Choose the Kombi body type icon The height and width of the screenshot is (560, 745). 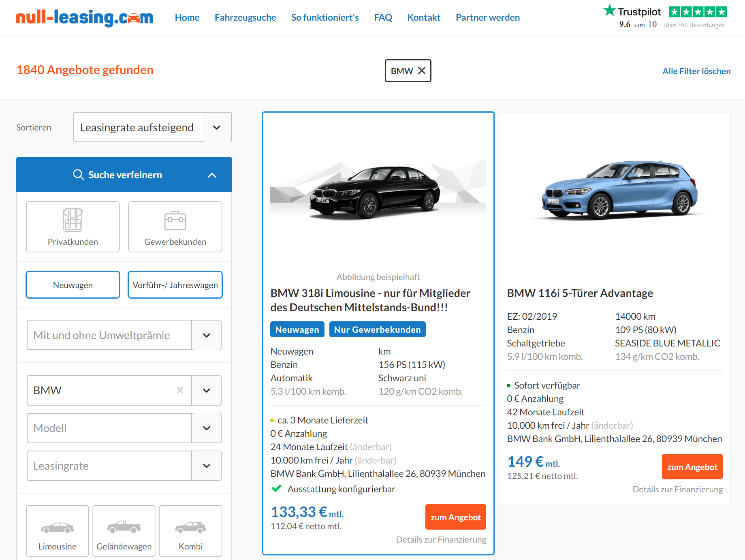190,527
